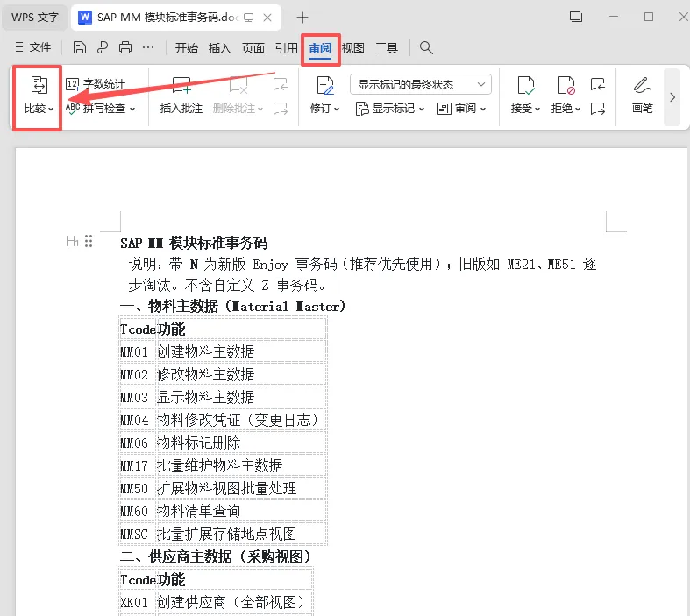The width and height of the screenshot is (690, 616).
Task: Jump to previous revision icon
Action: click(x=598, y=84)
